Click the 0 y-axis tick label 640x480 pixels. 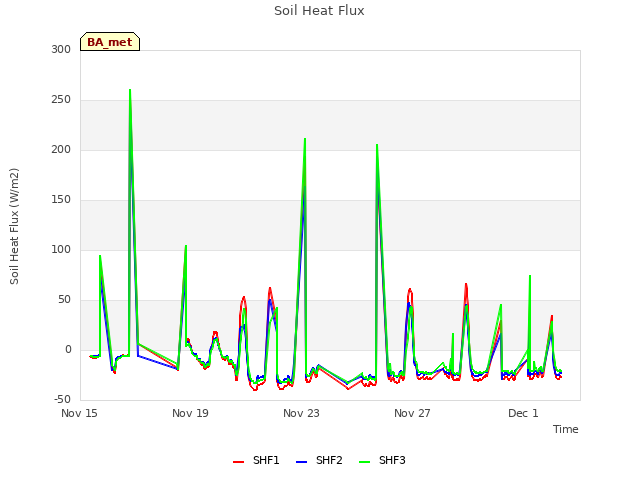point(68,349)
